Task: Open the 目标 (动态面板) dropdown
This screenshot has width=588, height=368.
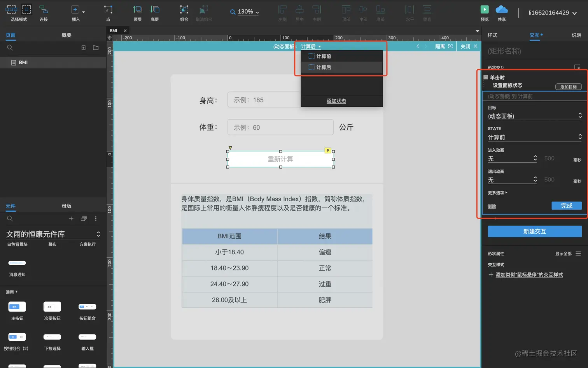Action: [535, 116]
